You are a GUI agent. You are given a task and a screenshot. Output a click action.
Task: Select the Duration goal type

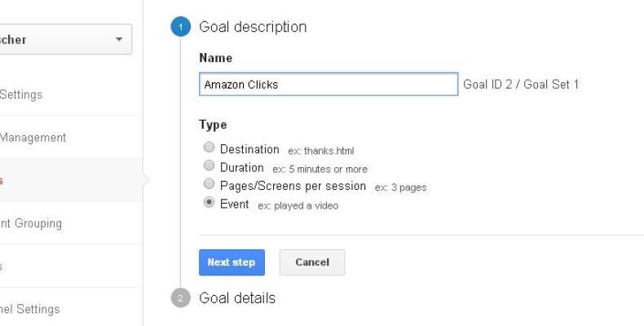pyautogui.click(x=210, y=167)
